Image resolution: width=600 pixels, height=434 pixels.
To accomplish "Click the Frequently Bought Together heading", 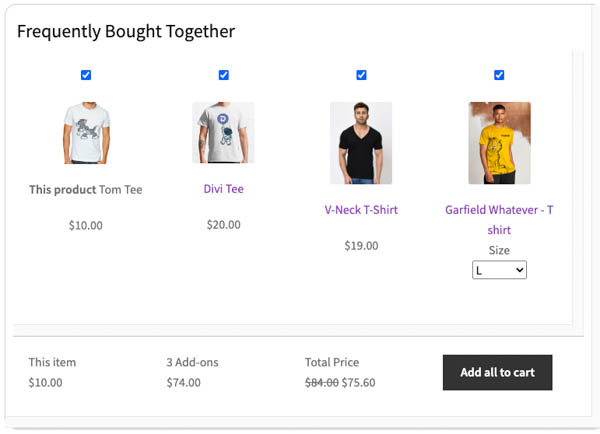I will 126,31.
